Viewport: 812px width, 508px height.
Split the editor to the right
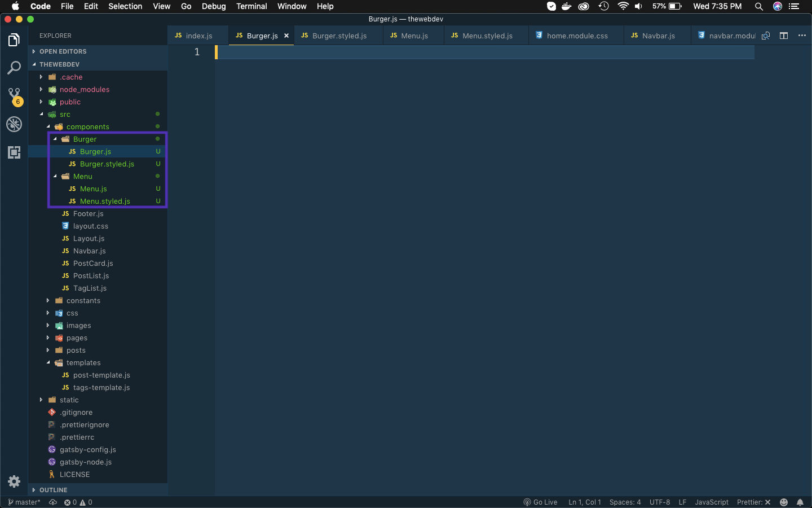[x=784, y=36]
